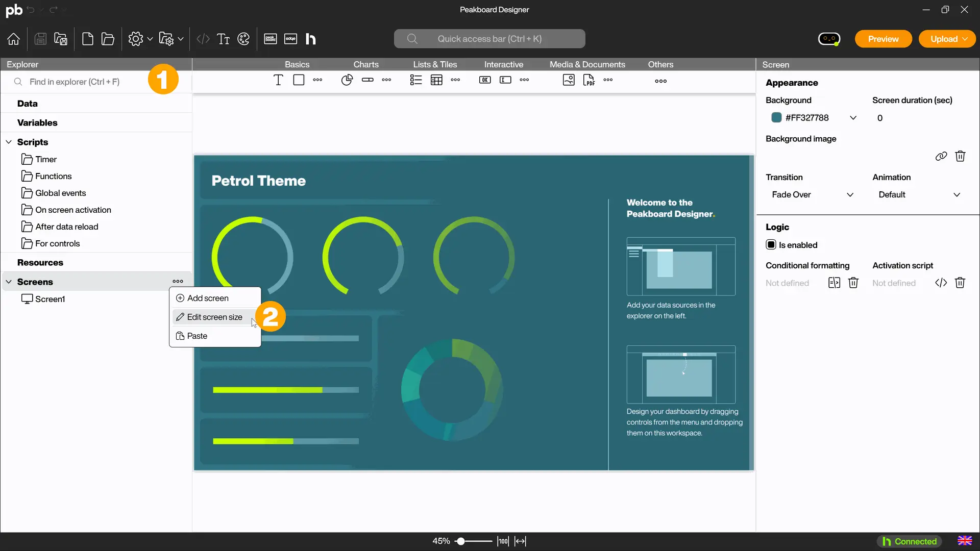
Task: Delete conditional formatting
Action: click(x=853, y=283)
